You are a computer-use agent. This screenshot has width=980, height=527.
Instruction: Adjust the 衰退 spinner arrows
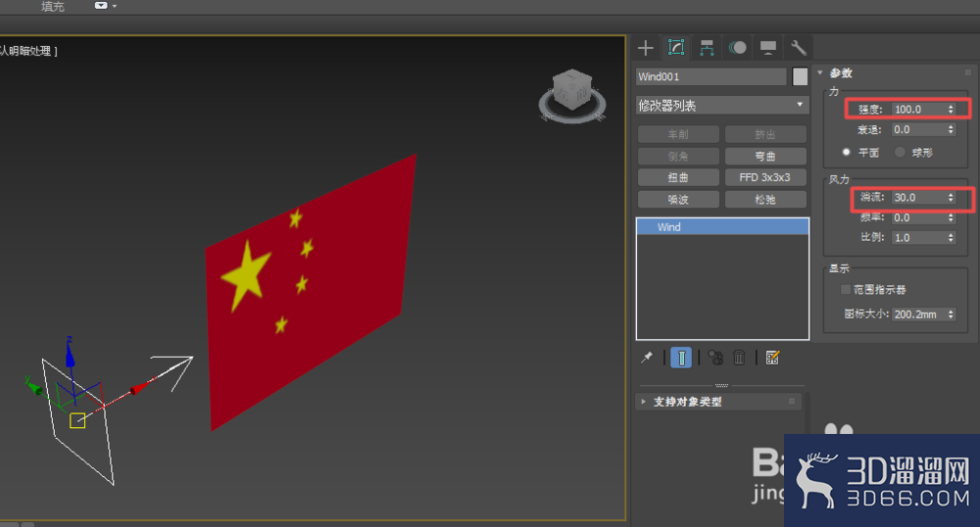tap(951, 129)
